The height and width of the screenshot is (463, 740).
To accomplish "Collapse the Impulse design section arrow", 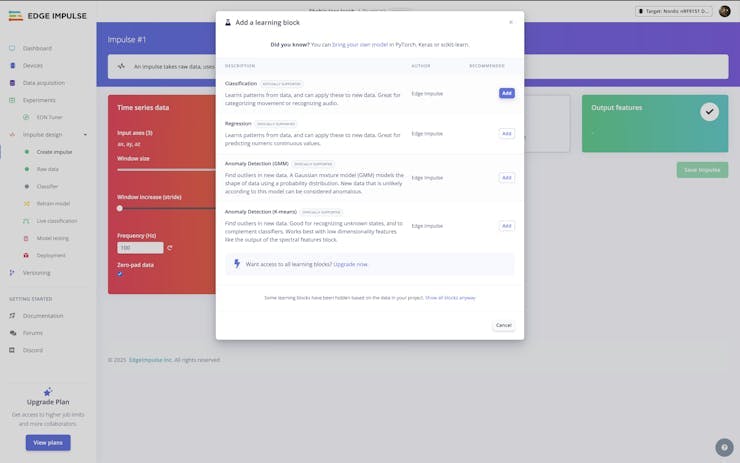I will pos(85,135).
